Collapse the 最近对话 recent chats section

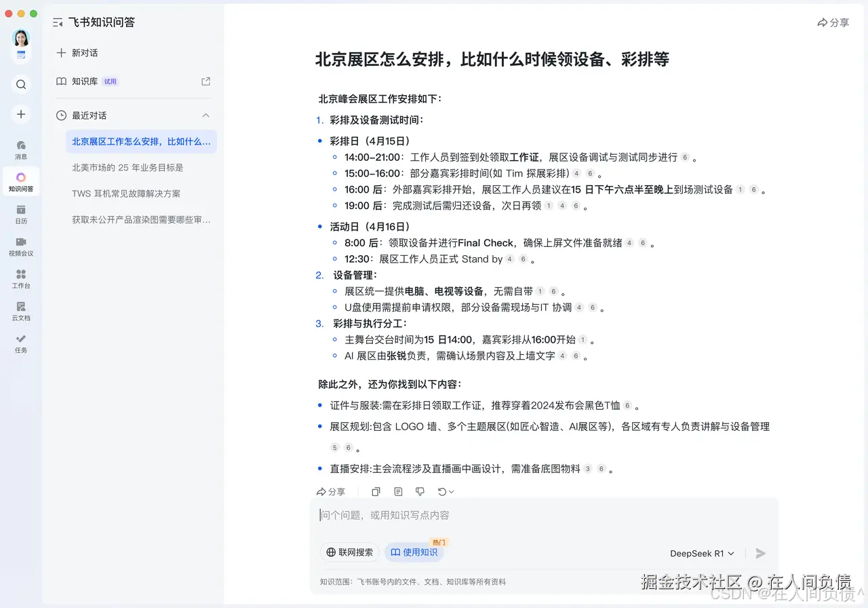pos(205,115)
